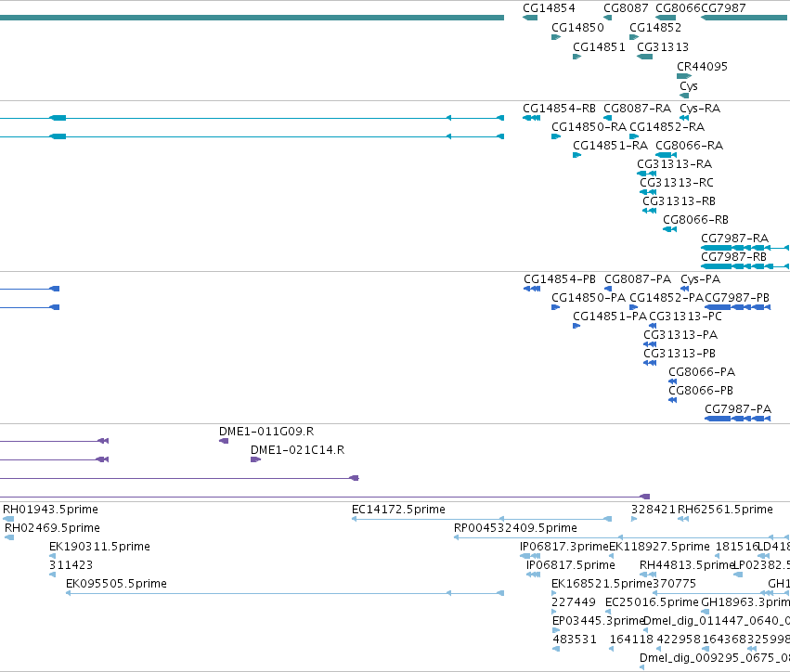Select transcript Cys-RA
Image resolution: width=790 pixels, height=672 pixels.
coord(700,109)
